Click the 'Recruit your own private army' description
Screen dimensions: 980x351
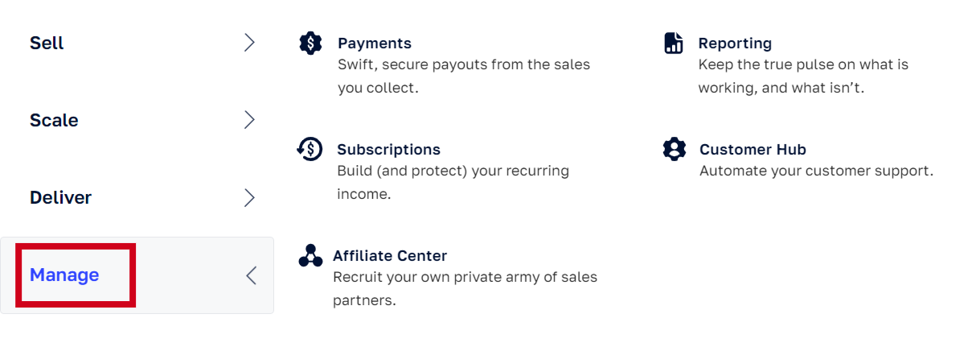tap(465, 289)
